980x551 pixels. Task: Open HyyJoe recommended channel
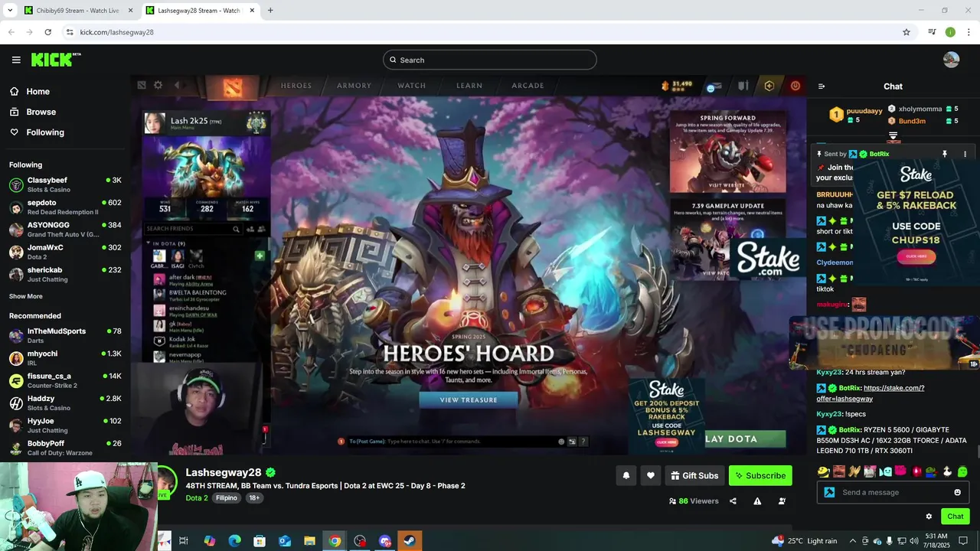coord(65,425)
